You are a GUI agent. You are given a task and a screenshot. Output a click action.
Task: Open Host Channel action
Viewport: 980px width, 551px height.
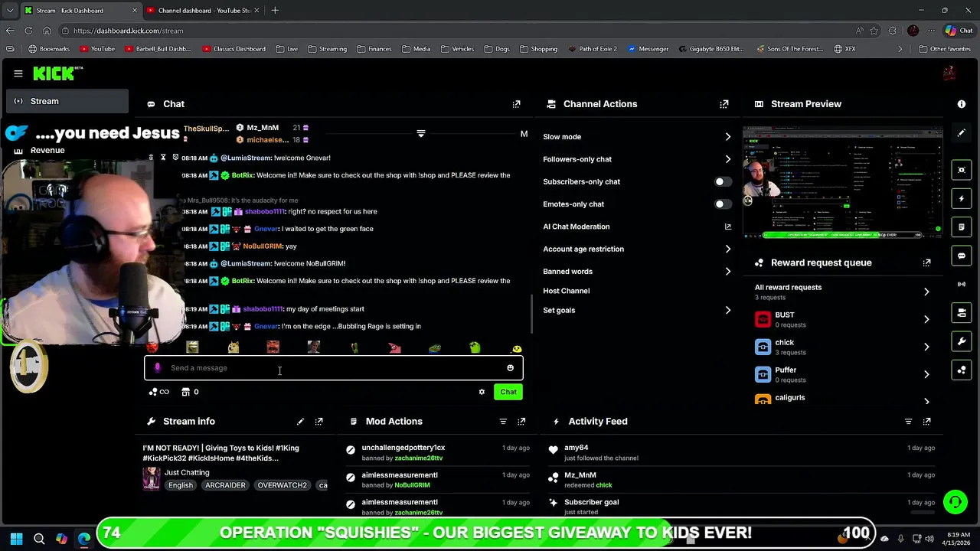(x=566, y=291)
